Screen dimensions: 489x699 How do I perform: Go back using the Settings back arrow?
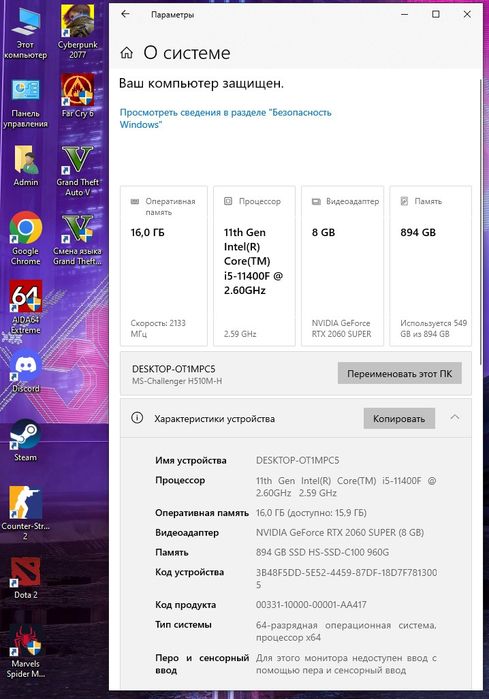tap(125, 14)
